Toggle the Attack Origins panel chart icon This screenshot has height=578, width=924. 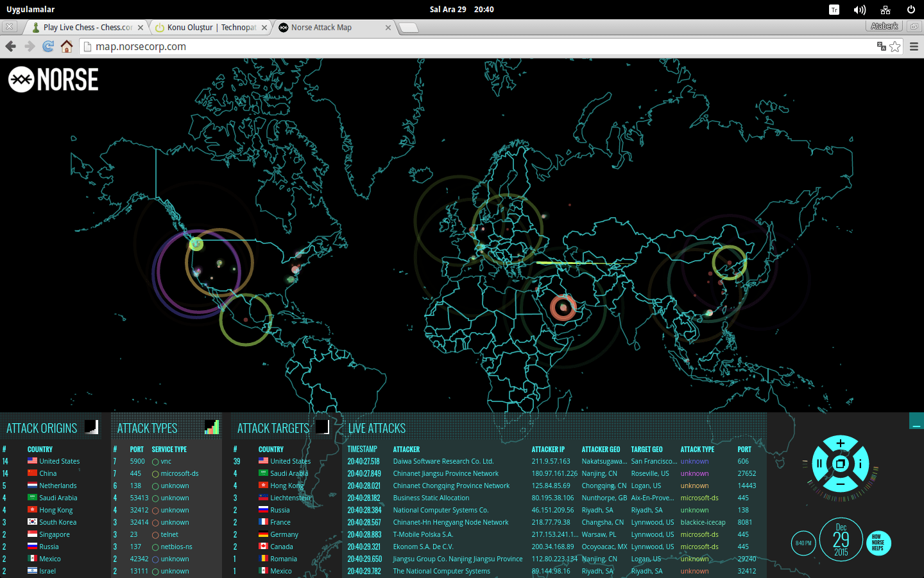pos(92,427)
